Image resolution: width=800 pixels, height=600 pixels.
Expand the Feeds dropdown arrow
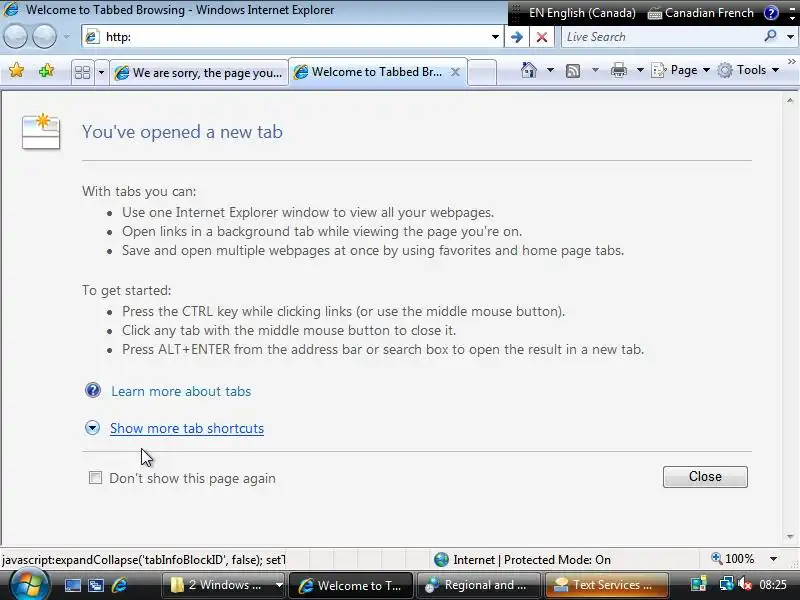click(x=595, y=70)
